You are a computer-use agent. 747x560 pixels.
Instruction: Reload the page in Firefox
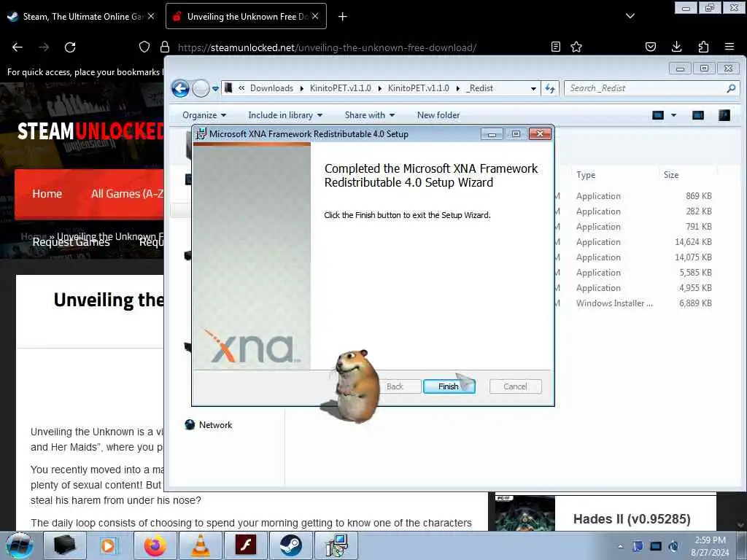click(70, 47)
